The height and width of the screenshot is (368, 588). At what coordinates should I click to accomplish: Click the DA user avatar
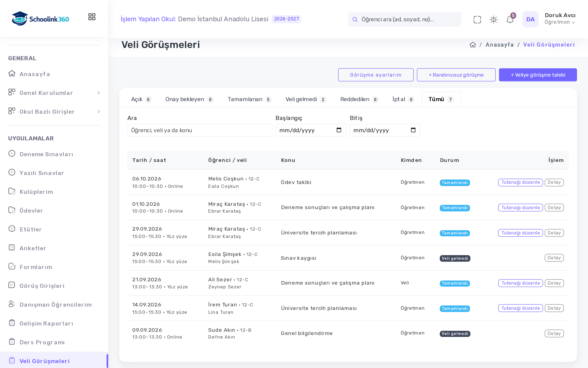click(x=530, y=19)
